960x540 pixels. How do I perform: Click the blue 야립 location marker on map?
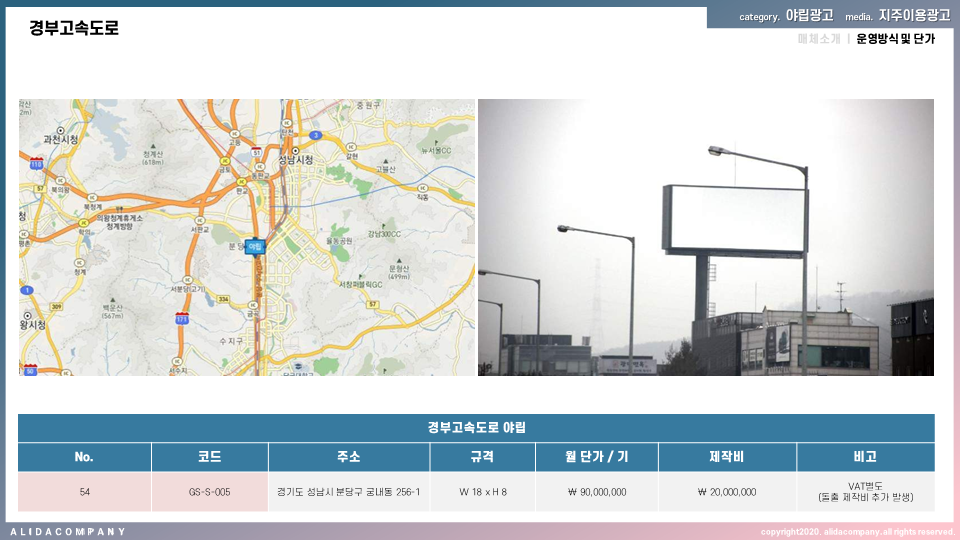point(256,246)
